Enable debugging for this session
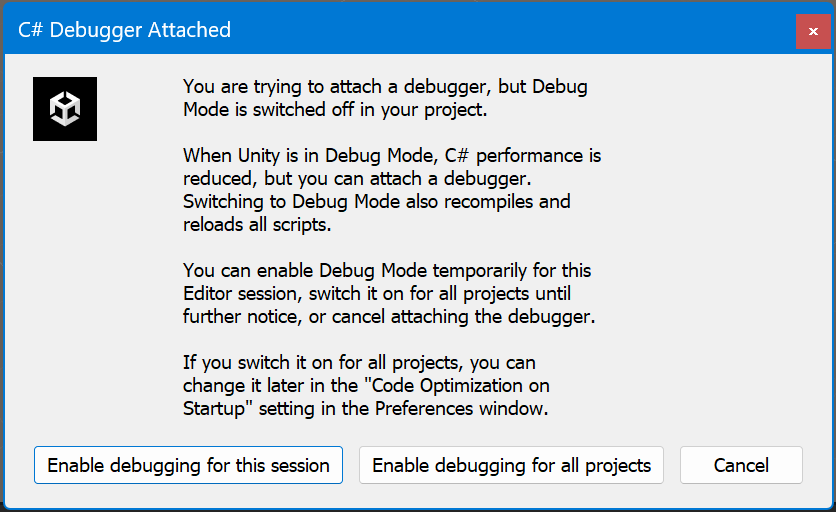This screenshot has width=836, height=512. pos(188,465)
